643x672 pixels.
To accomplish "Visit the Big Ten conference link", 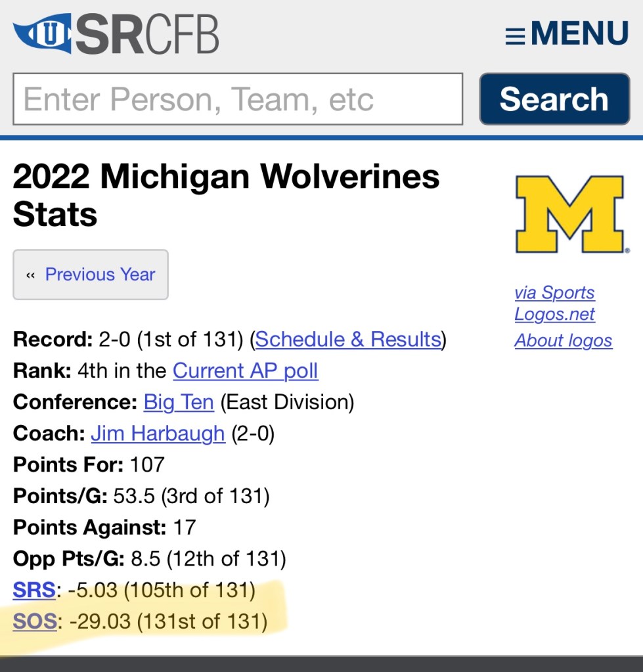I will (x=179, y=402).
